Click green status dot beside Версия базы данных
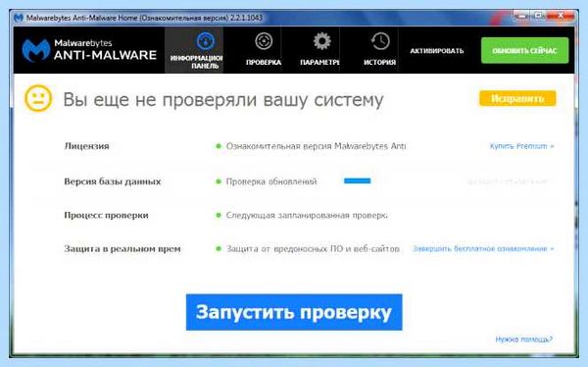588x367 pixels. coord(219,182)
